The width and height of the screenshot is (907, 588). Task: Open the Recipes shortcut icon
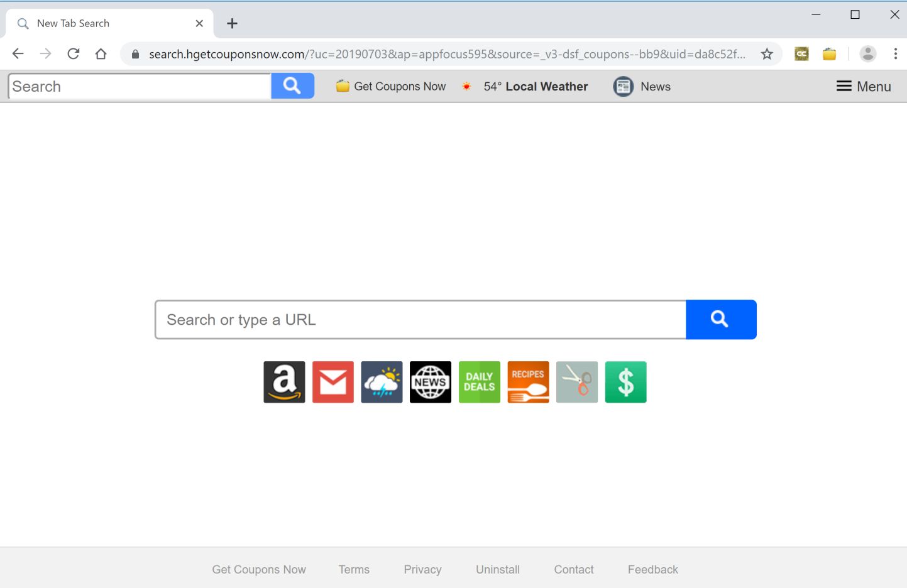pos(528,382)
